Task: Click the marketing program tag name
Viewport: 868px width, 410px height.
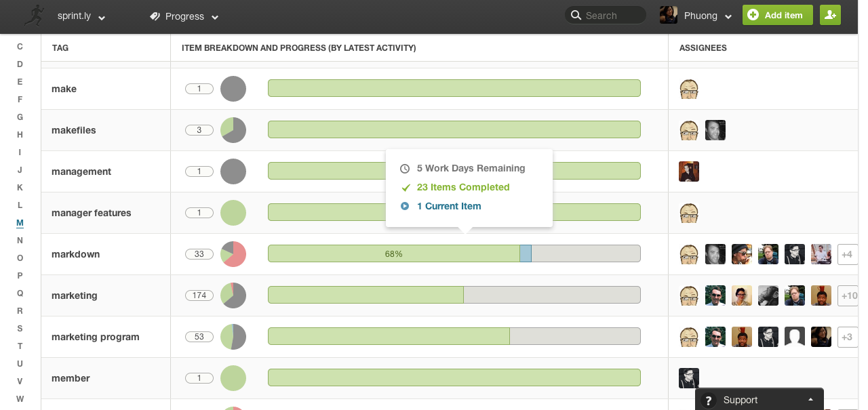Action: pyautogui.click(x=96, y=337)
